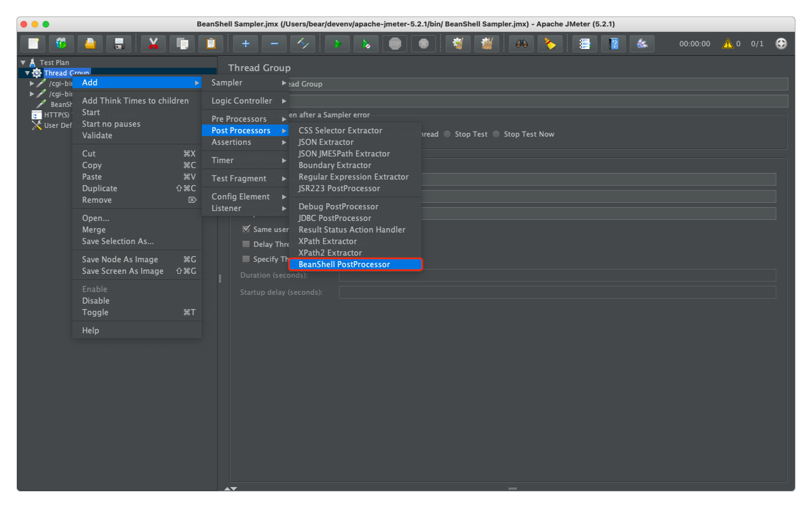Collapse all nodes with the minus icon
Image resolution: width=812 pixels, height=508 pixels.
point(274,44)
